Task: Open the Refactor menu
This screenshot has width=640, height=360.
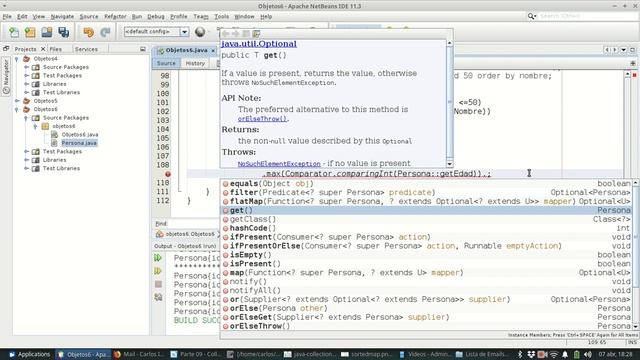Action: [x=115, y=16]
